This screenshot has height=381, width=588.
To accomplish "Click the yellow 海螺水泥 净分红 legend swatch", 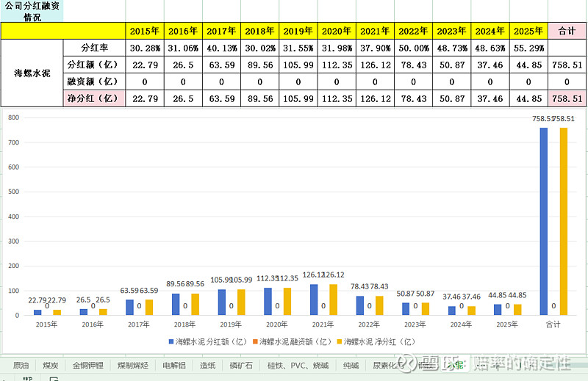I will click(340, 341).
